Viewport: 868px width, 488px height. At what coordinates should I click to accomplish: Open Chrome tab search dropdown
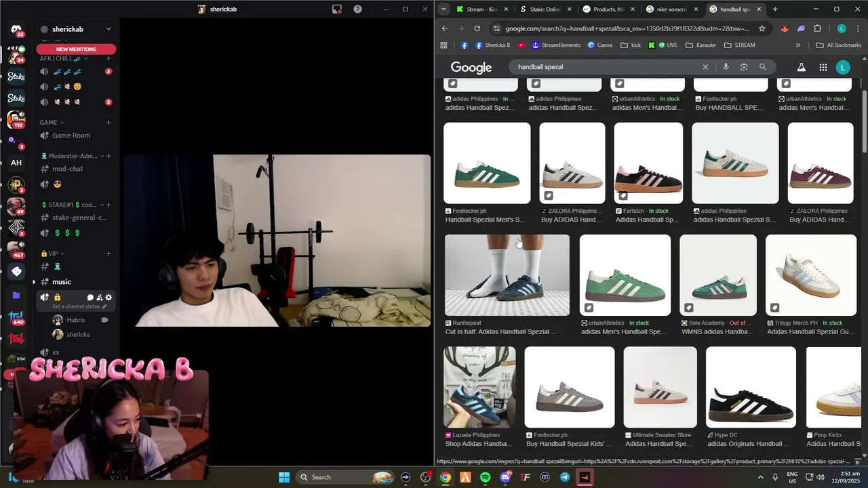click(443, 9)
